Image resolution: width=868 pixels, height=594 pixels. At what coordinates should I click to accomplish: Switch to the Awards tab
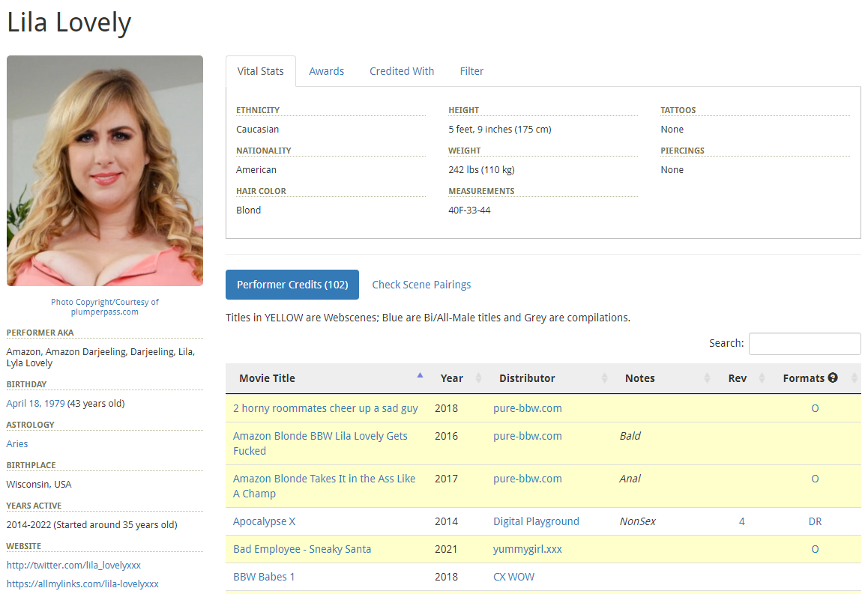click(326, 71)
